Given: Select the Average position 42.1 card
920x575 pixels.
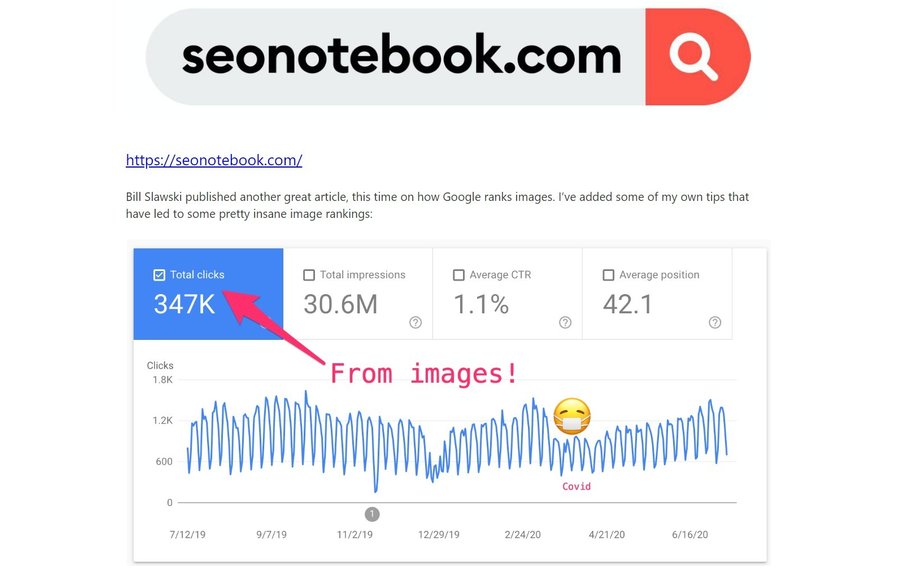Looking at the screenshot, I should [657, 294].
